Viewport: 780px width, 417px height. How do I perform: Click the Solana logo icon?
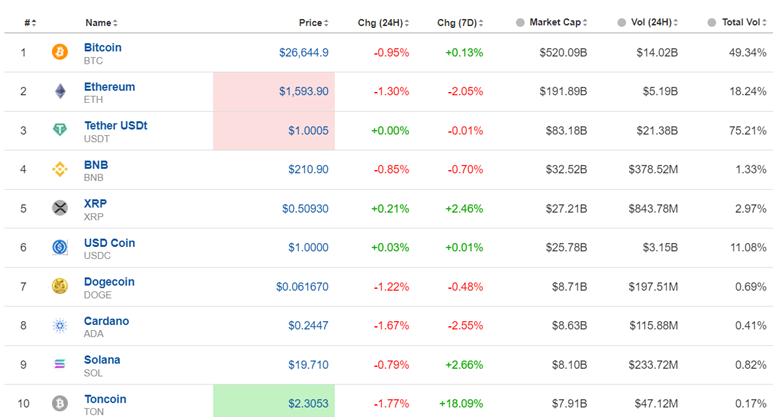click(60, 364)
